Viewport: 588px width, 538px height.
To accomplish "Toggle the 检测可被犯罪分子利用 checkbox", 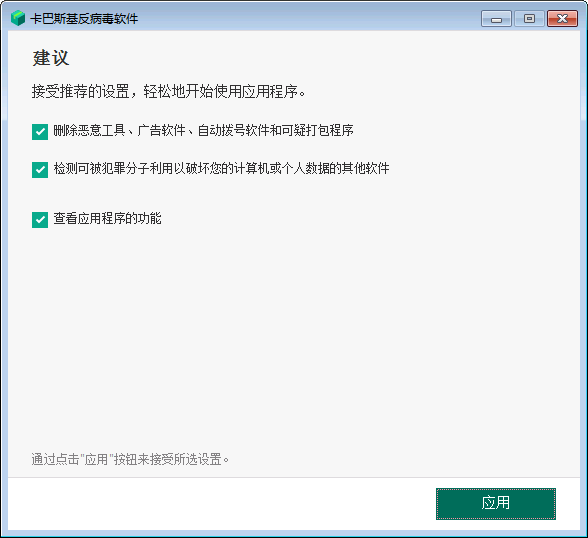I will click(x=40, y=170).
